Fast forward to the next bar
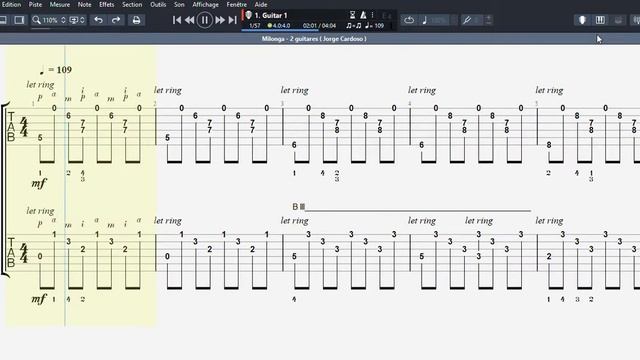The height and width of the screenshot is (360, 640). 220,20
